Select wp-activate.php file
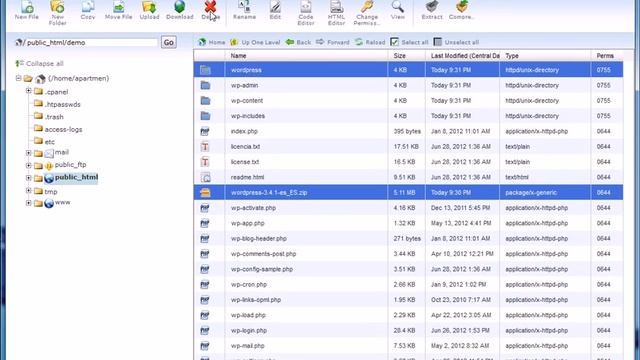640x360 pixels. point(408,208)
